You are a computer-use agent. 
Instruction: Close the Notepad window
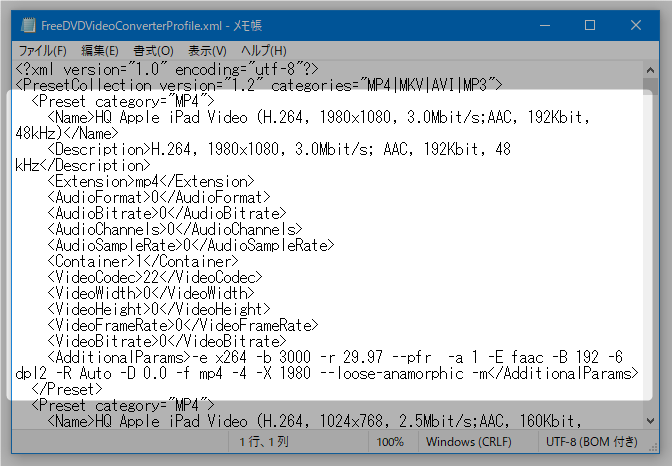tap(636, 25)
